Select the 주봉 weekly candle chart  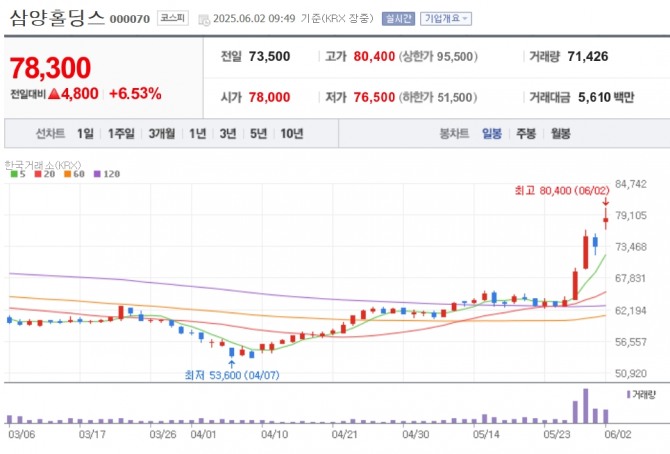tap(526, 133)
